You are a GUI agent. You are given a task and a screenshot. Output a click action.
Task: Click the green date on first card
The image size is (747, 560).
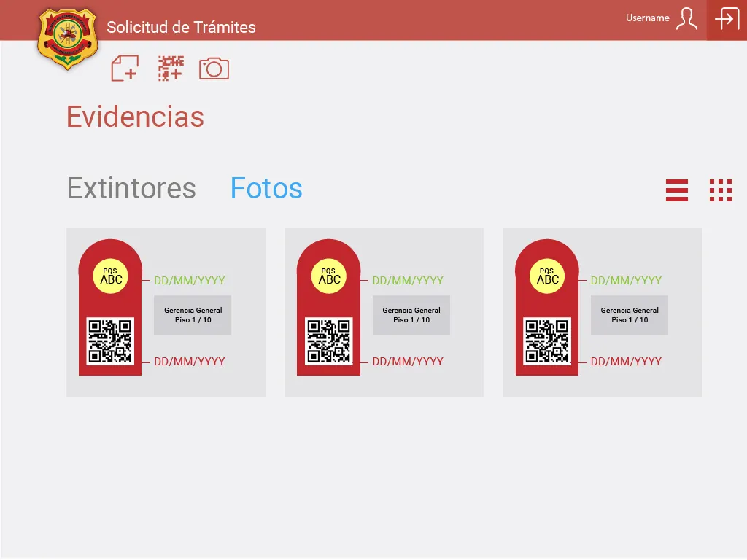pos(190,281)
